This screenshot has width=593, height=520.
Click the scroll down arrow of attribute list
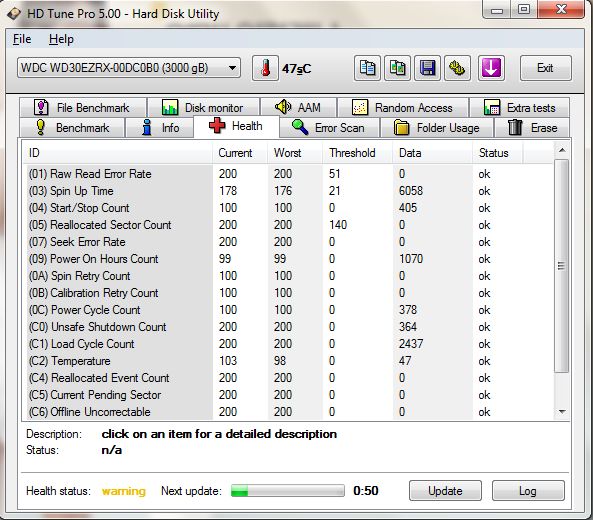click(562, 411)
